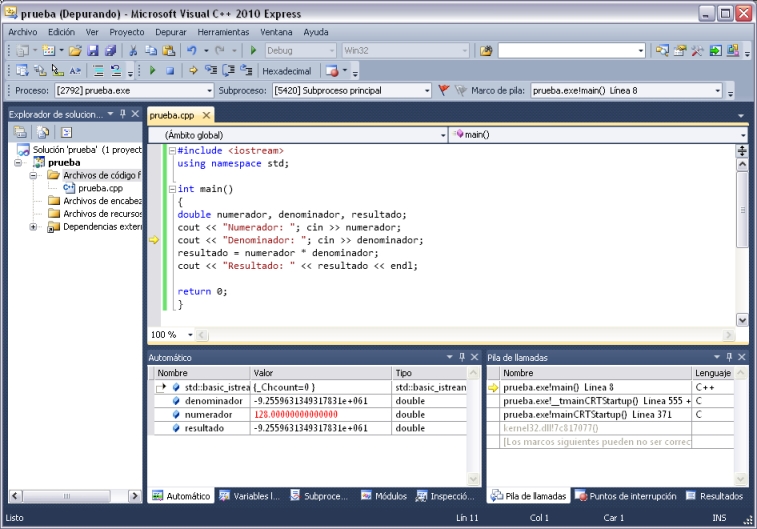Switch to the Variables locales tab
This screenshot has width=757, height=529.
(x=250, y=496)
